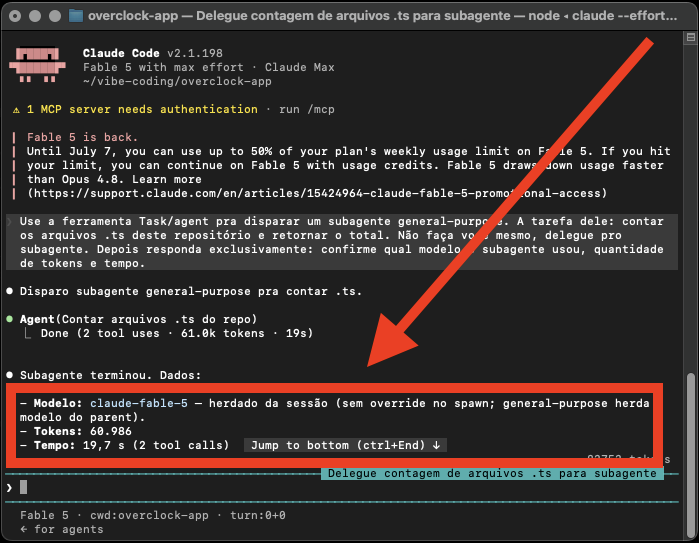The height and width of the screenshot is (543, 699).
Task: Click the terminal scrollbar thumb
Action: 691,455
